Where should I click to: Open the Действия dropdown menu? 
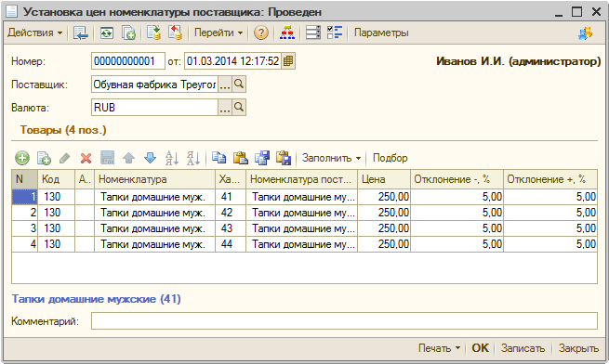pyautogui.click(x=34, y=32)
